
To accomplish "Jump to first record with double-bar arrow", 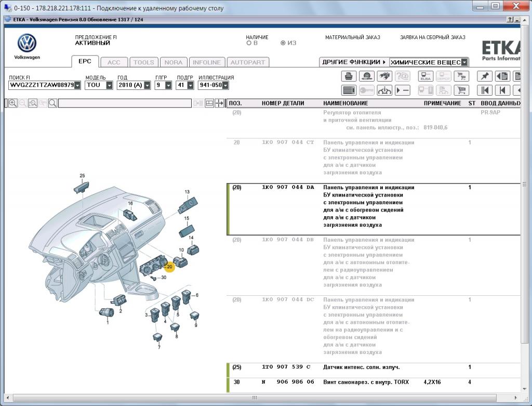I will pos(485,90).
